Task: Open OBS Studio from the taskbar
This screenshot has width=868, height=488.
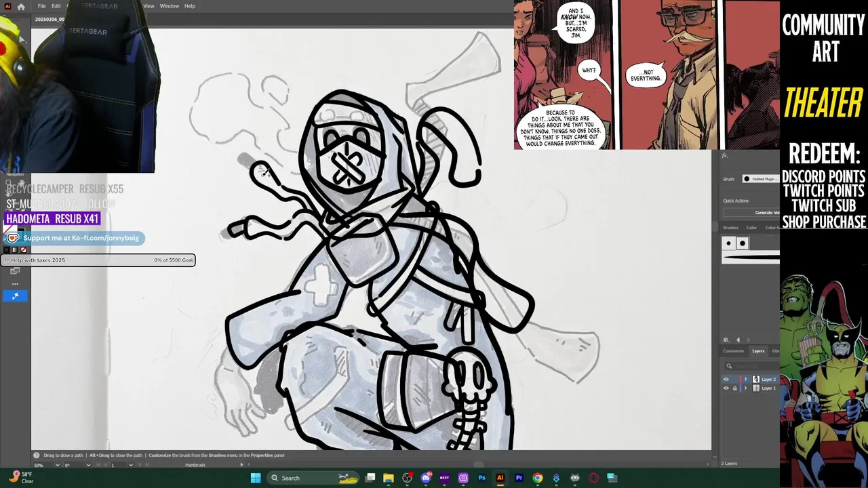Action: 407,478
